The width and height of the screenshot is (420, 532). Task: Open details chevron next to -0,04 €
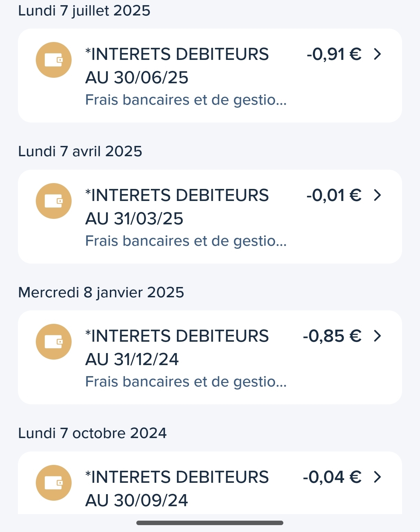coord(378,477)
